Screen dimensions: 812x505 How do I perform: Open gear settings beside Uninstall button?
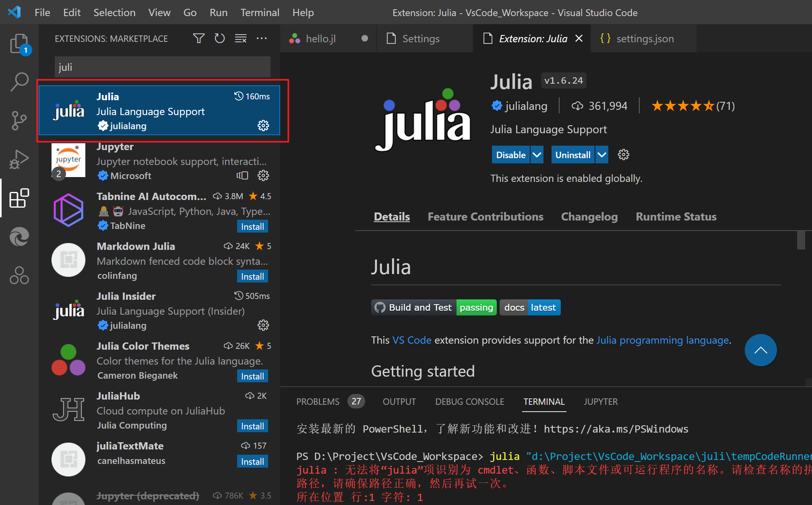(623, 155)
